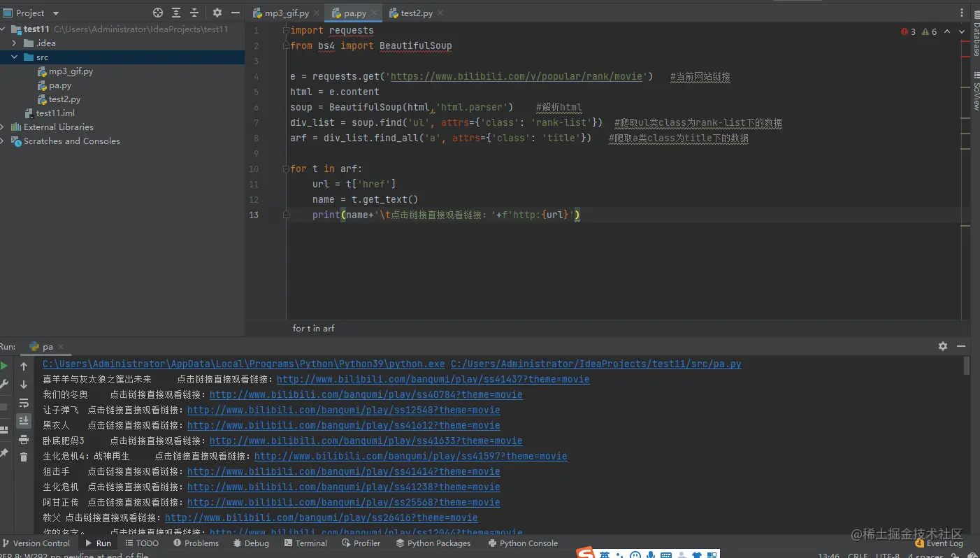Image resolution: width=980 pixels, height=558 pixels.
Task: Open the Python Packages tool tab
Action: (x=433, y=543)
